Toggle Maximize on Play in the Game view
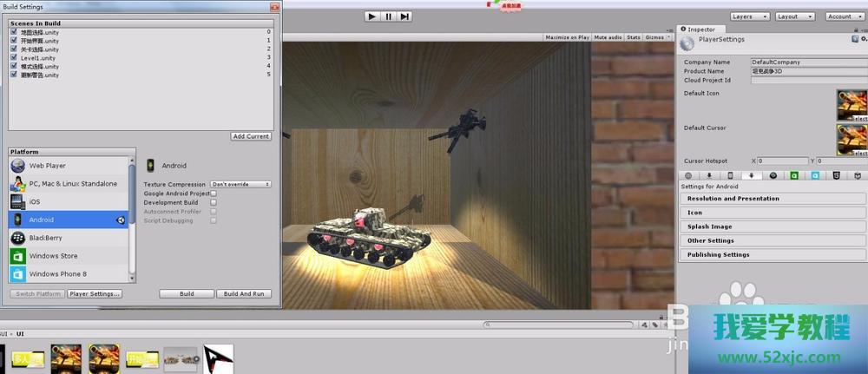The width and height of the screenshot is (868, 374). (x=568, y=37)
